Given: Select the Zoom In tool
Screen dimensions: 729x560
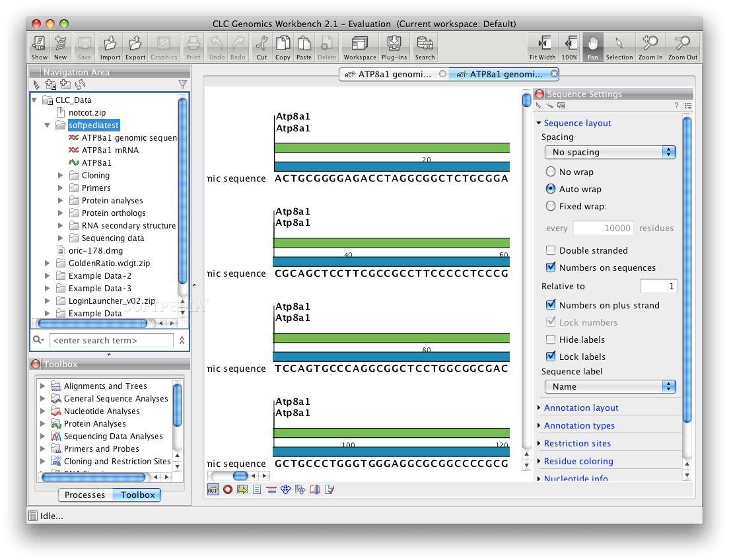Looking at the screenshot, I should click(x=650, y=47).
